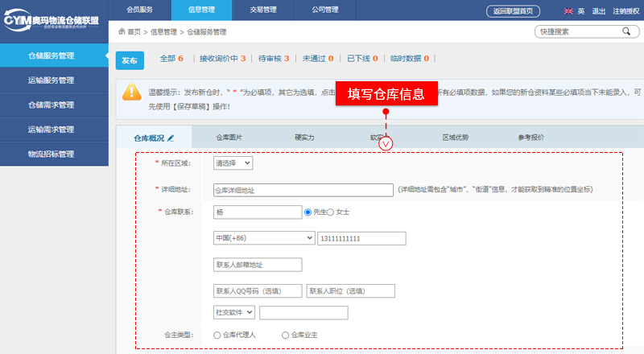This screenshot has height=354, width=644.
Task: Click the pencil icon beside 仓库概况
Action: 171,138
